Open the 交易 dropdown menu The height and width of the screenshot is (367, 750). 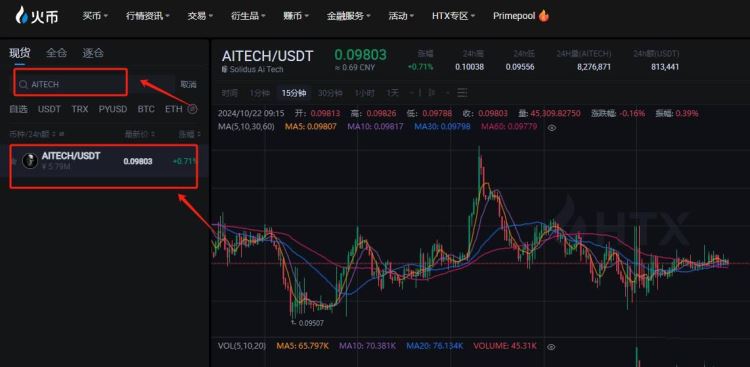(x=200, y=16)
